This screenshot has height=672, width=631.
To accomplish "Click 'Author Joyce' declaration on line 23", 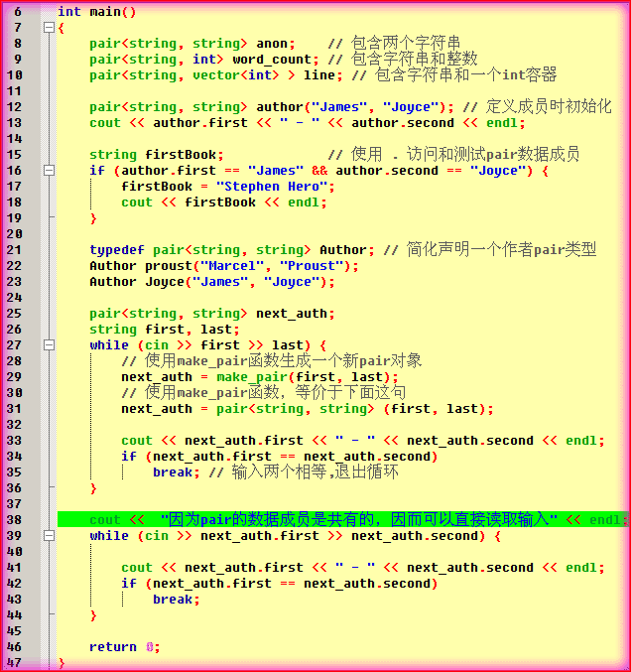I will [137, 282].
